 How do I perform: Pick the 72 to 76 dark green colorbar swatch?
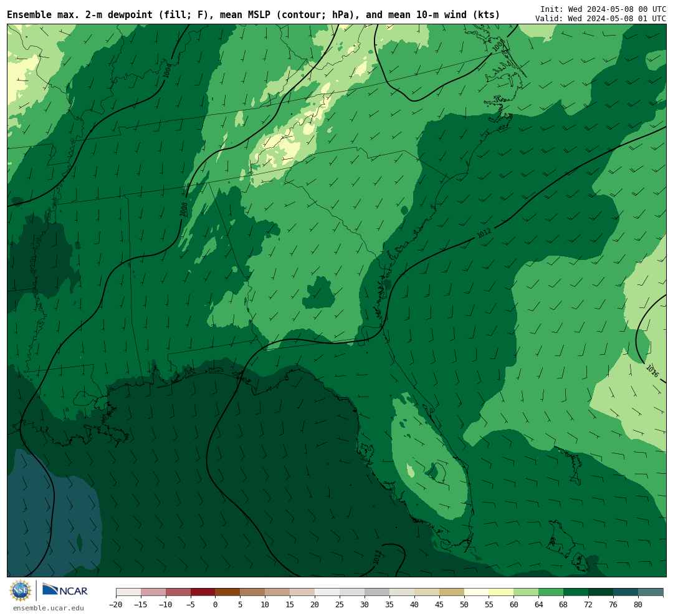tap(601, 592)
